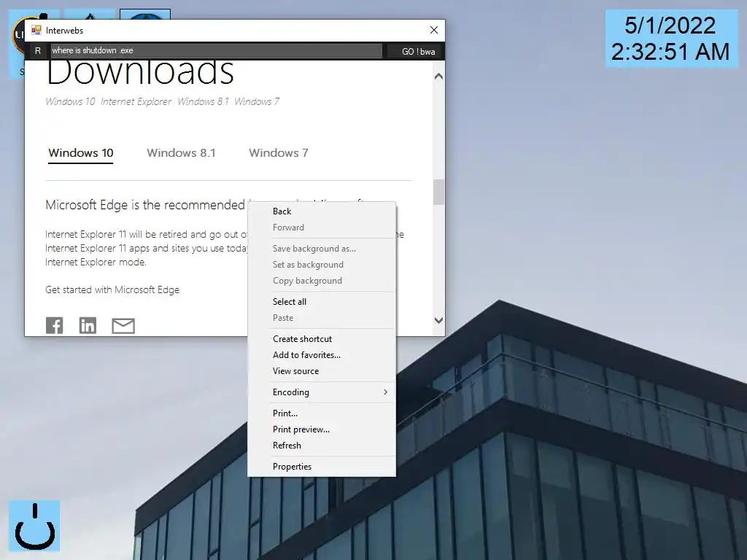Open 'Get started with Microsoft Edge' link
Screen dimensions: 747x560
(112, 290)
